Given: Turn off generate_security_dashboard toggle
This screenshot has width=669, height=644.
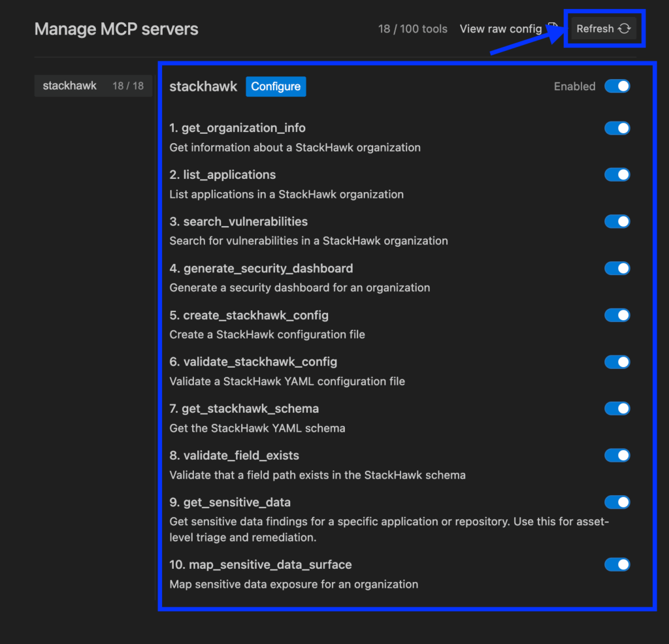Looking at the screenshot, I should pyautogui.click(x=617, y=268).
